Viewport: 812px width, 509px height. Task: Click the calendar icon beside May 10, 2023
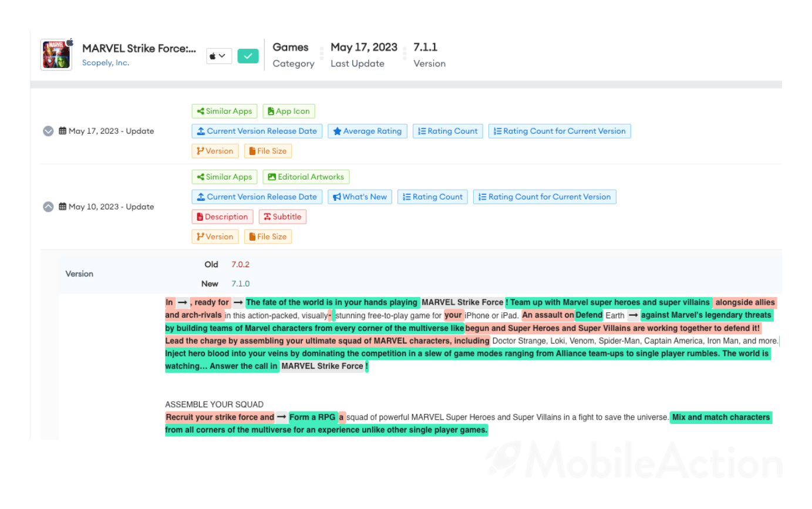[62, 207]
